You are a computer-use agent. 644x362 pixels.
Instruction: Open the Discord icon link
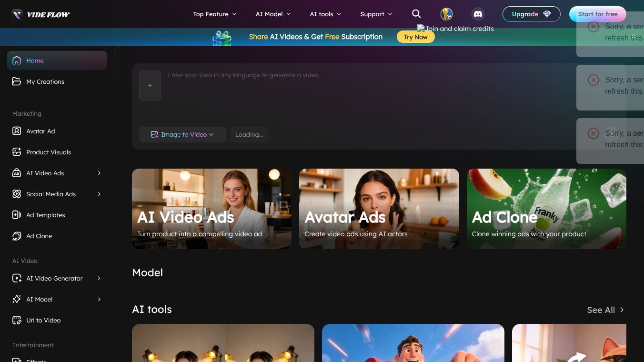point(478,14)
